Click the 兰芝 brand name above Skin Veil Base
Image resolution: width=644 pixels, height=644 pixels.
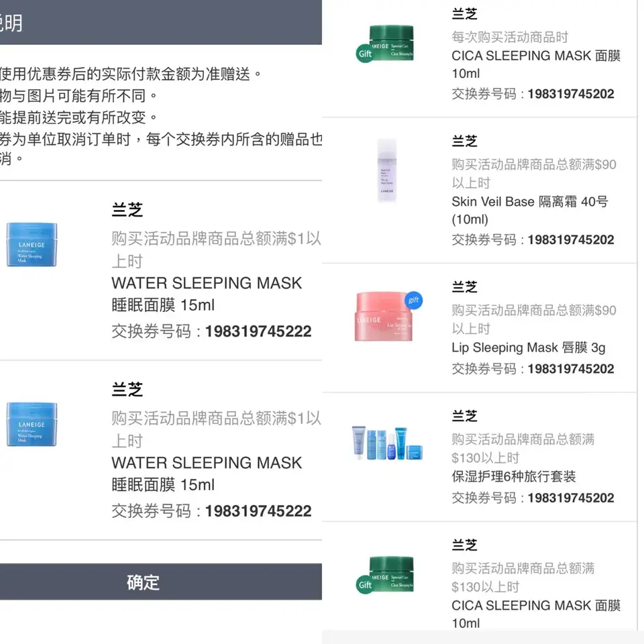click(x=464, y=141)
